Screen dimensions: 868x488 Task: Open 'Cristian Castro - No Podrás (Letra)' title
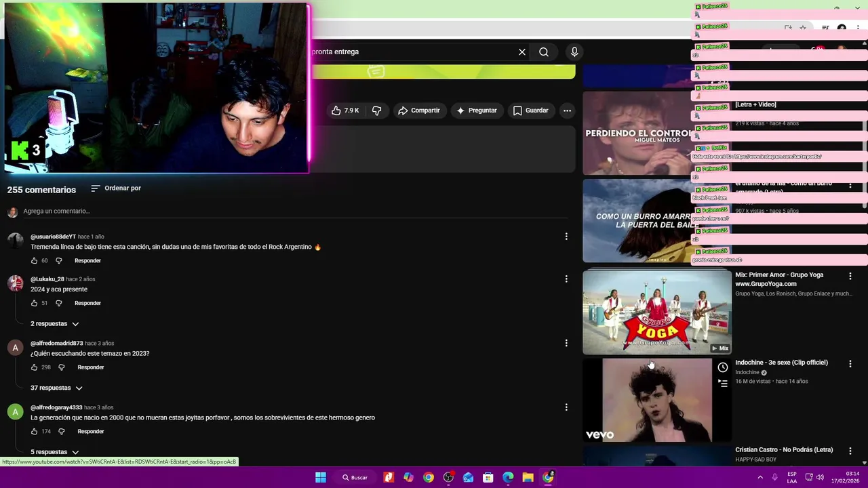[x=784, y=450]
